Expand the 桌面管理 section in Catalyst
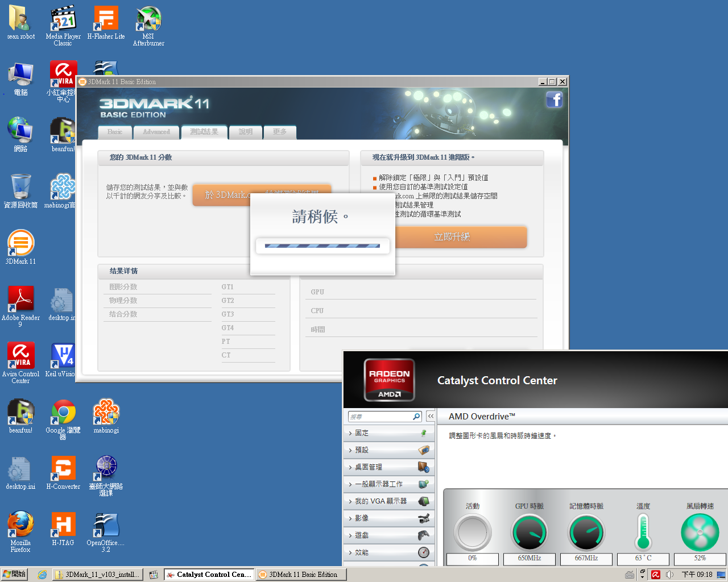 (388, 467)
